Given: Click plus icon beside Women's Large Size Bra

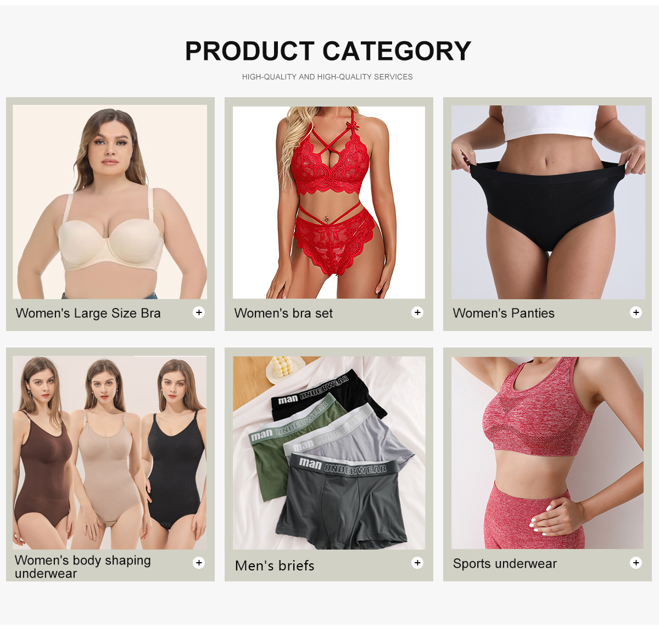Looking at the screenshot, I should 199,312.
